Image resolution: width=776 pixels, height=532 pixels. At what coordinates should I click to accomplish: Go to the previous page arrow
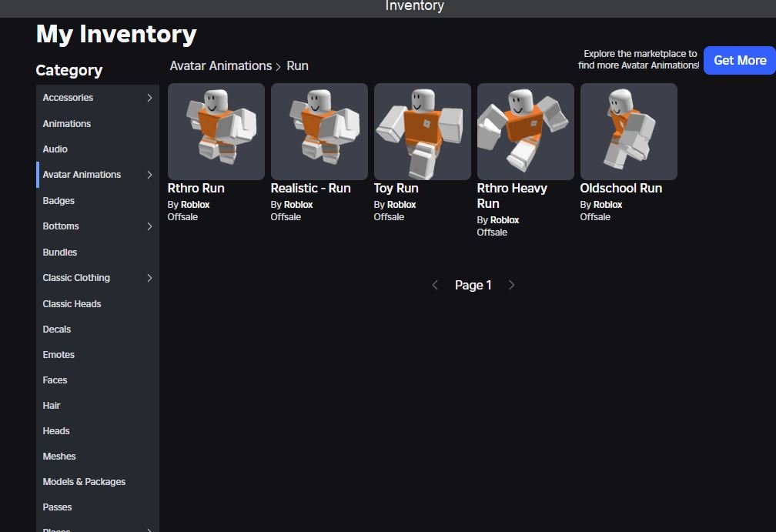pos(435,285)
